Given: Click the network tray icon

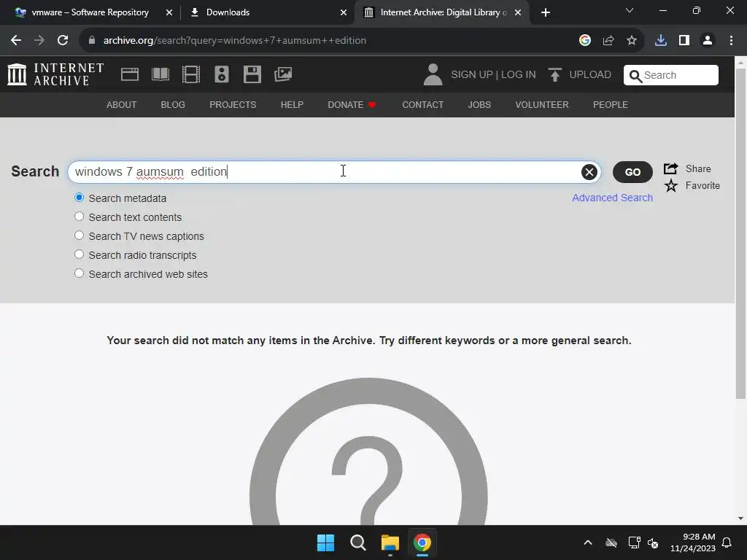Looking at the screenshot, I should tap(634, 542).
